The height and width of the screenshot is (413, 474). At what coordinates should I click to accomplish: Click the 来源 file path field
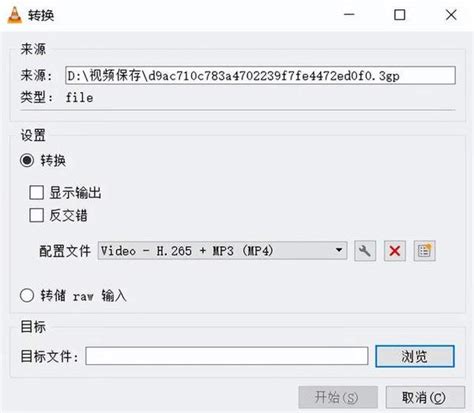[260, 75]
